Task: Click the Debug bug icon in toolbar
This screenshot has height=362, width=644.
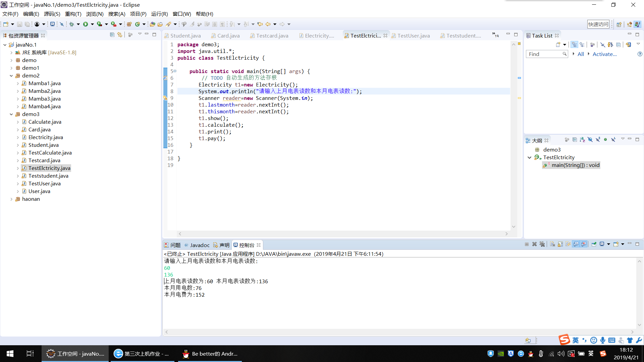Action: 71,24
